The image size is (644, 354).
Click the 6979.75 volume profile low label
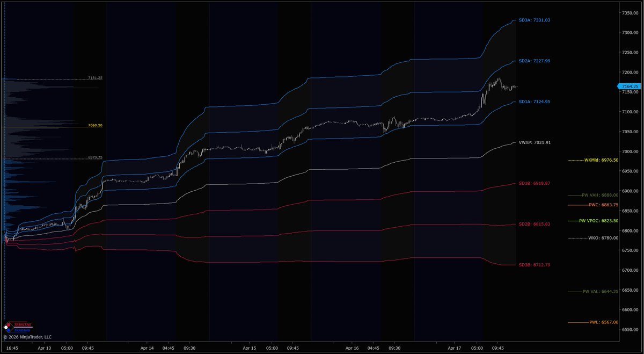click(x=95, y=157)
